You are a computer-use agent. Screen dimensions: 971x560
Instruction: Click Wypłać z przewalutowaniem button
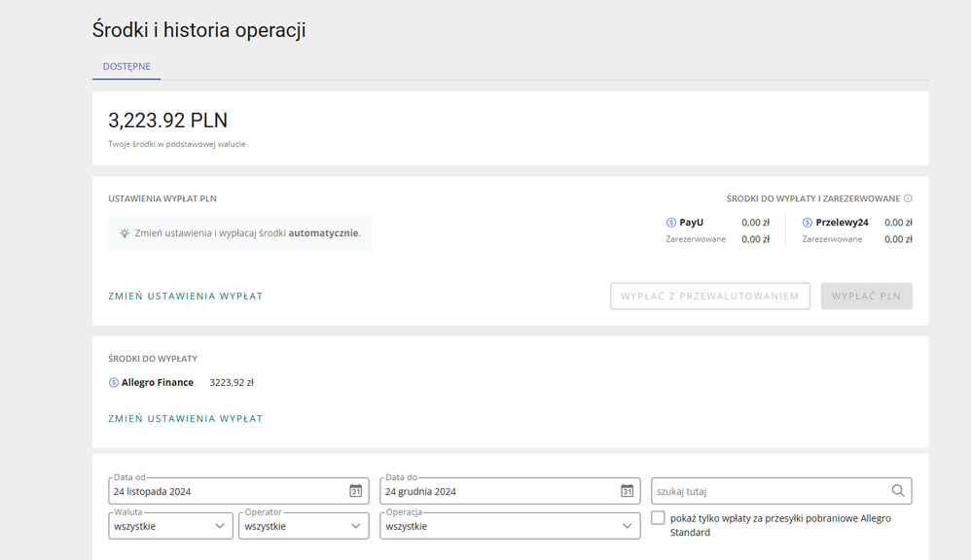[x=709, y=297]
